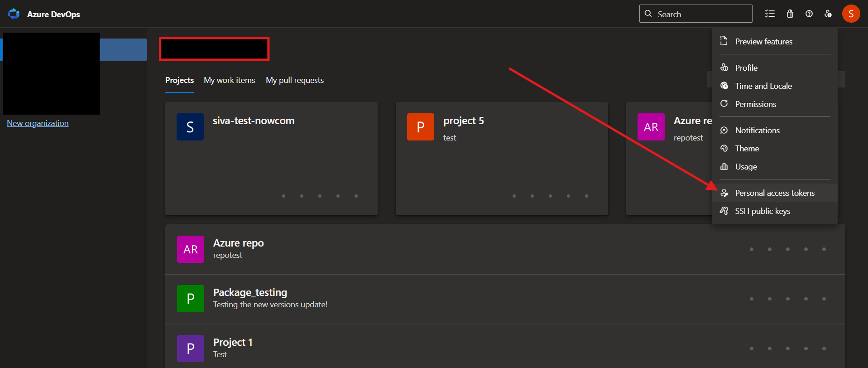Open the siva-test-nowcom project title

click(x=254, y=121)
